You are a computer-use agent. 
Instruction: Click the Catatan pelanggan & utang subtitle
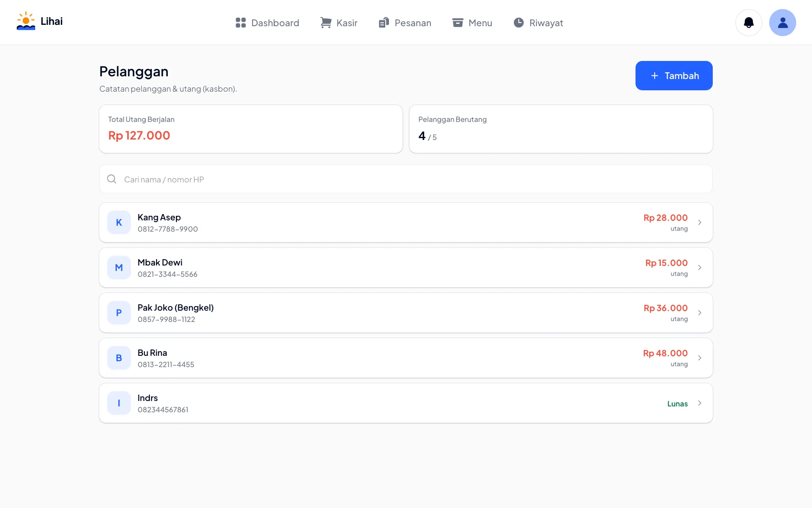click(168, 89)
